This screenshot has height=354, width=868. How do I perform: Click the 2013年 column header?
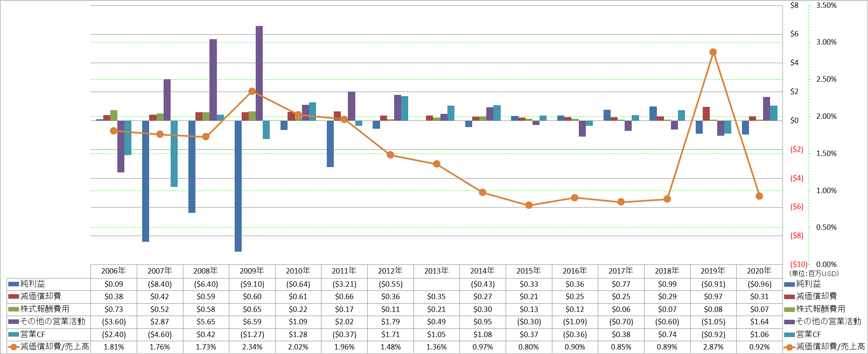click(436, 271)
